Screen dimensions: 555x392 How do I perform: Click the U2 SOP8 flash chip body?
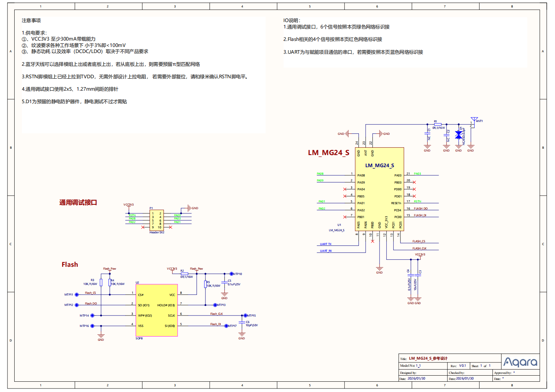157,310
